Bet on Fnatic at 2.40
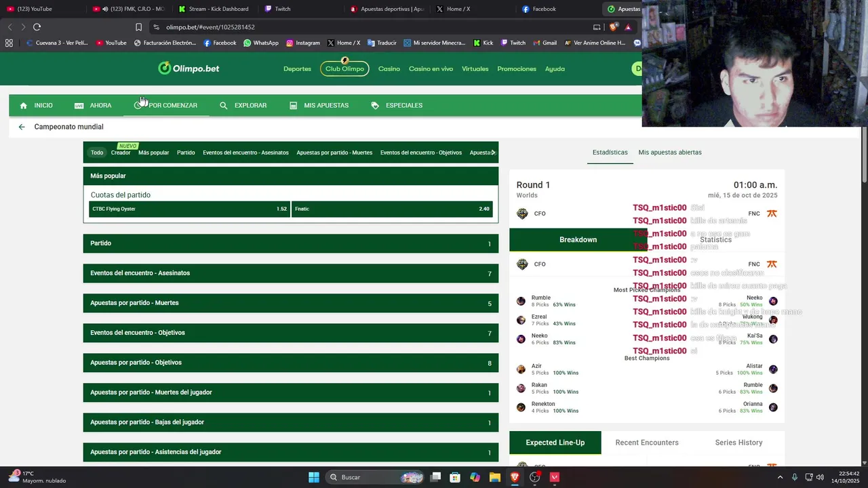 point(392,209)
